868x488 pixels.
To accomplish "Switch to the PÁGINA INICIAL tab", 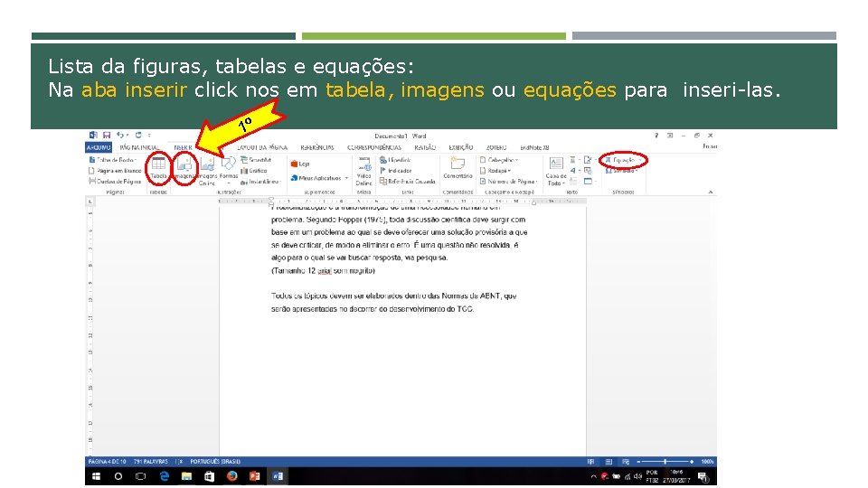I will pyautogui.click(x=139, y=147).
